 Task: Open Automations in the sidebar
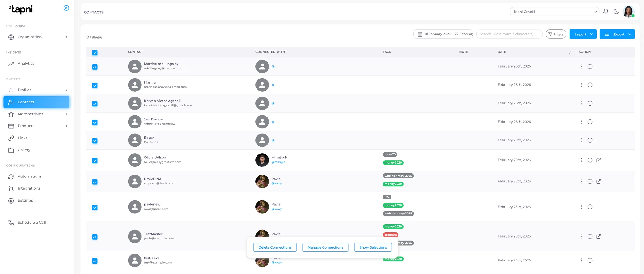pyautogui.click(x=30, y=176)
